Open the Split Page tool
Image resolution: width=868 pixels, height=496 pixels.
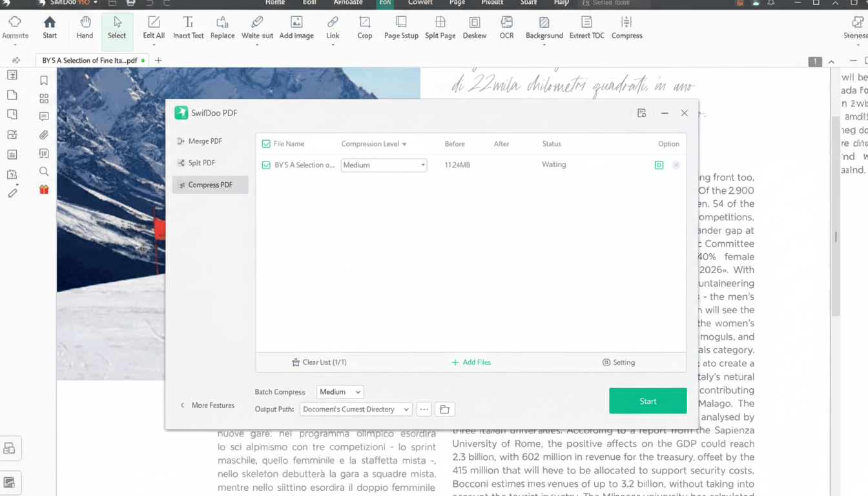[x=440, y=27]
